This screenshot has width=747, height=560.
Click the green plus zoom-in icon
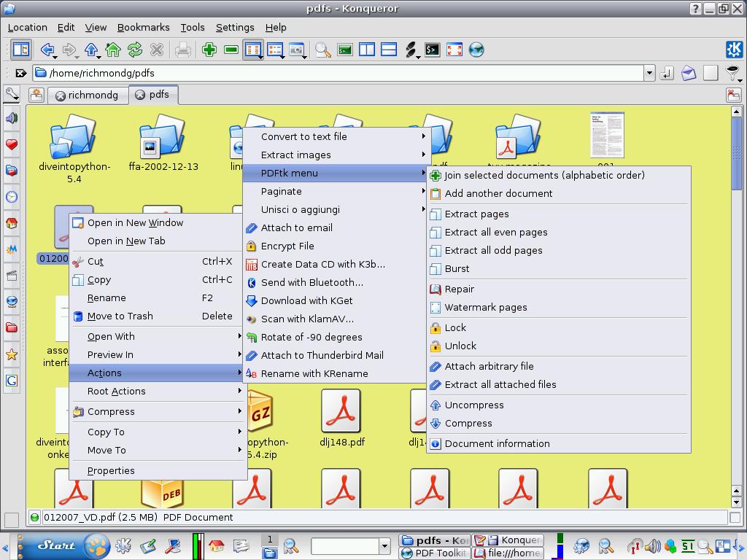[x=209, y=50]
